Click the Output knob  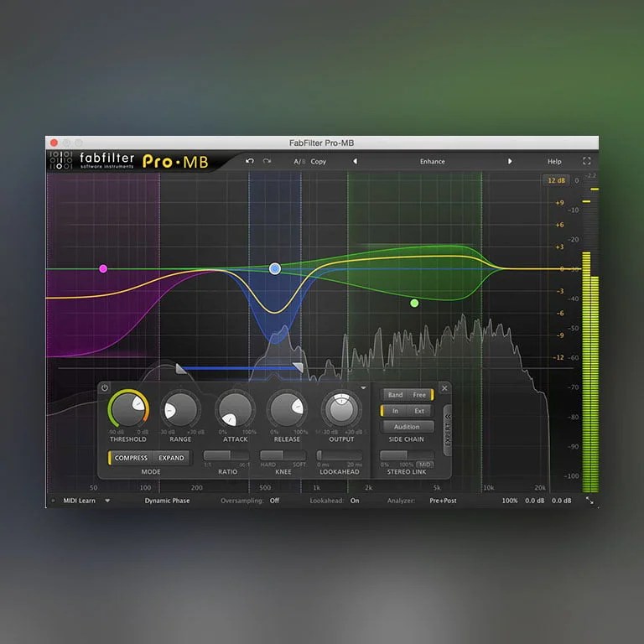pyautogui.click(x=341, y=409)
